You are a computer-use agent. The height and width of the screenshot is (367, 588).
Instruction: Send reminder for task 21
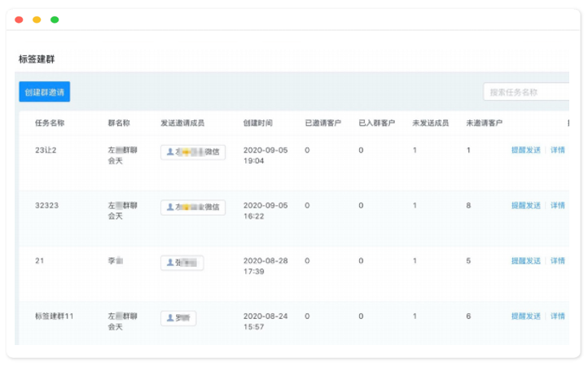[x=525, y=261]
